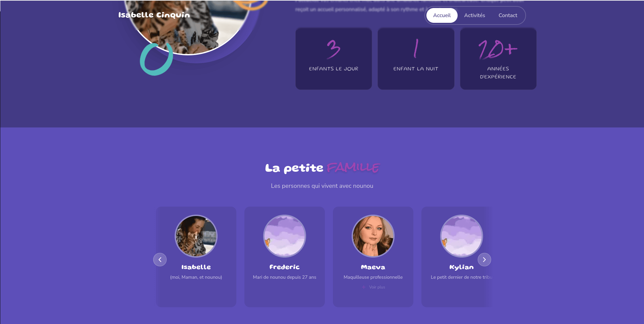The height and width of the screenshot is (324, 644).
Task: Click the 1 enfant la nuit card
Action: (x=416, y=59)
